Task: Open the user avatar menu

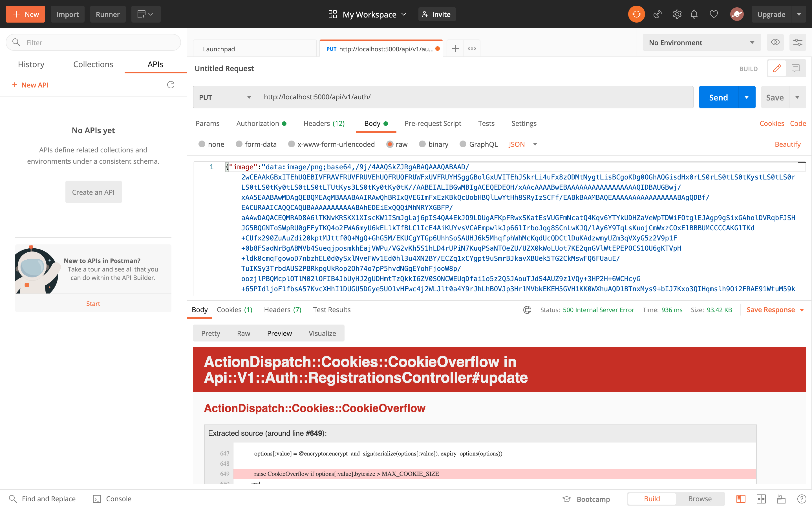Action: pos(736,14)
